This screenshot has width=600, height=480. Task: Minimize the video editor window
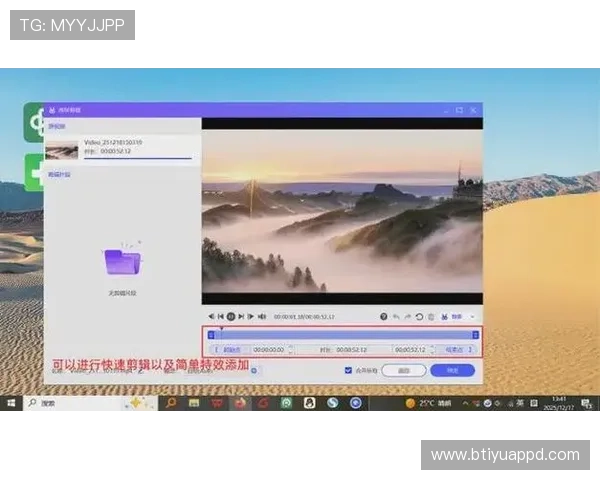(x=446, y=111)
